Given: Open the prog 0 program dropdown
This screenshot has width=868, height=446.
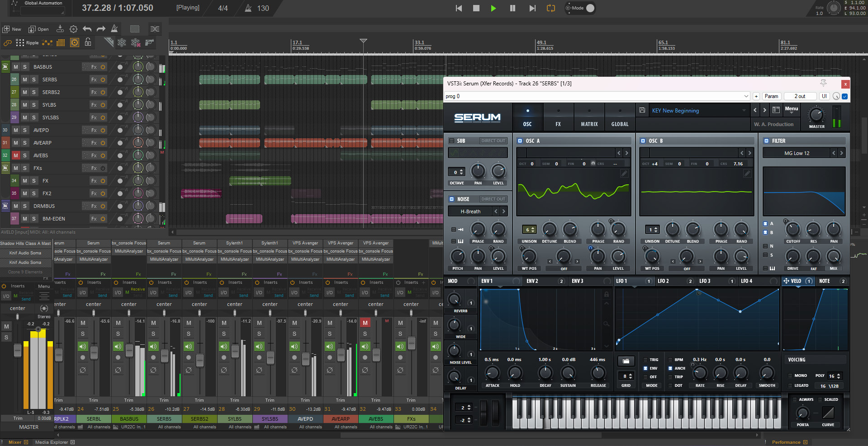Looking at the screenshot, I should 746,96.
